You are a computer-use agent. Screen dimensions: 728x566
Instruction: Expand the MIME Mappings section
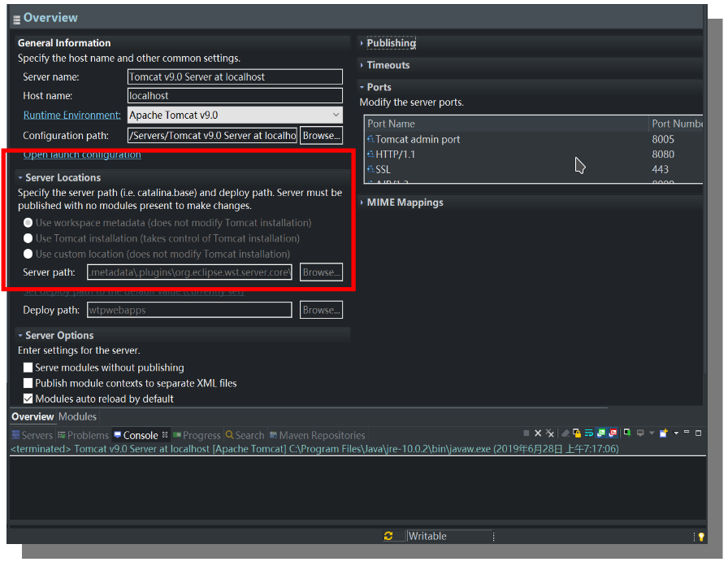405,202
